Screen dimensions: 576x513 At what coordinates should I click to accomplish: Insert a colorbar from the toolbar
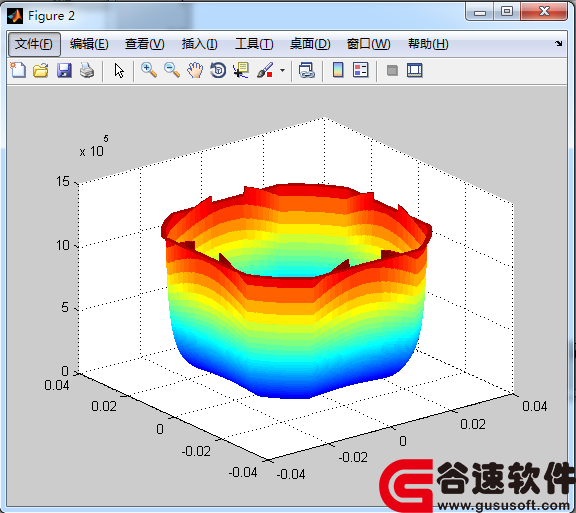click(338, 70)
